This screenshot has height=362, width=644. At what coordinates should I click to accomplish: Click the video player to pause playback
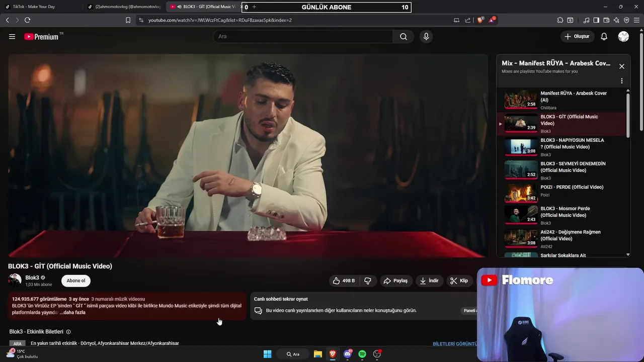pyautogui.click(x=248, y=156)
